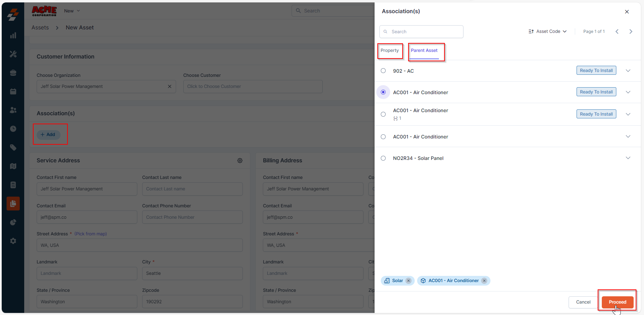Image resolution: width=644 pixels, height=315 pixels.
Task: Clear the Jeff Solar Power Management organization
Action: 169,87
